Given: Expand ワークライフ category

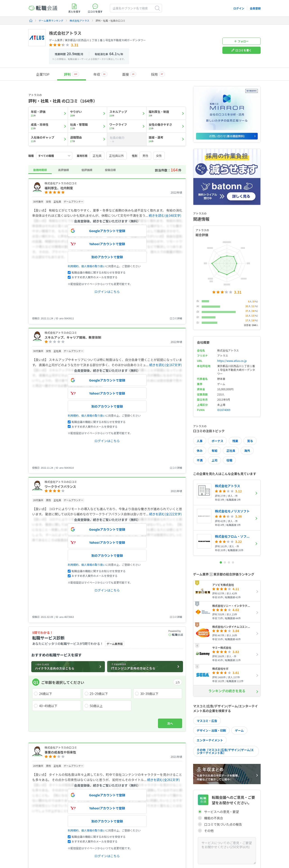Looking at the screenshot, I should coord(126,126).
